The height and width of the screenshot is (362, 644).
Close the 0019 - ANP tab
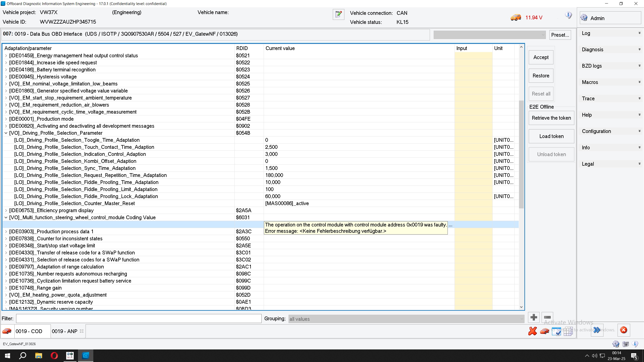pyautogui.click(x=82, y=331)
